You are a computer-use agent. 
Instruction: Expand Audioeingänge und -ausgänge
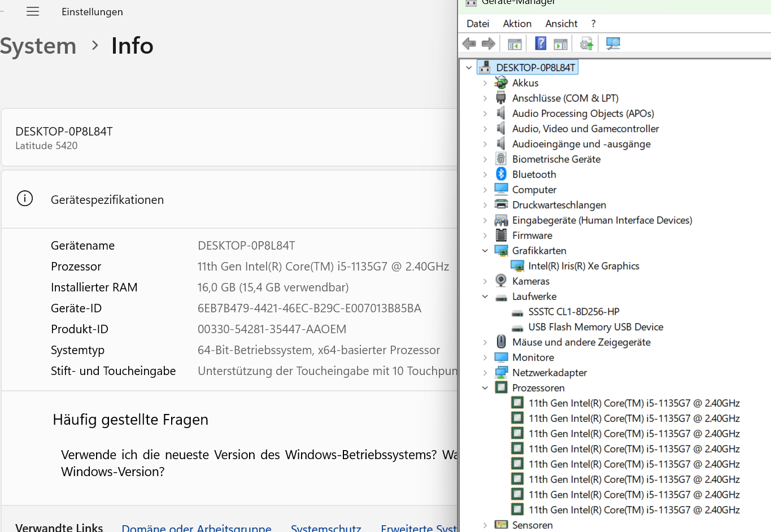(x=485, y=144)
